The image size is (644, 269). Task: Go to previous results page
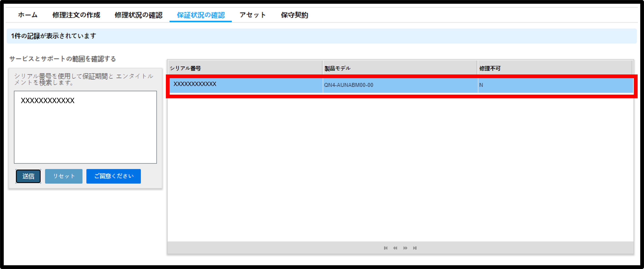tap(395, 248)
